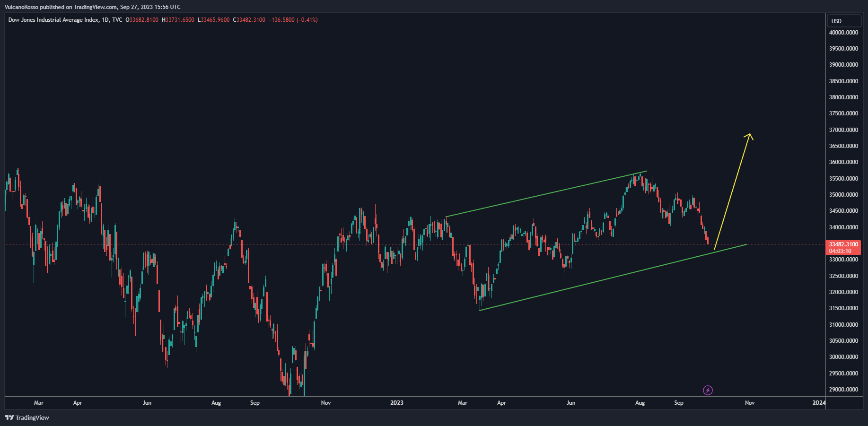
Task: Click the 2023 label on the time axis
Action: (x=397, y=403)
